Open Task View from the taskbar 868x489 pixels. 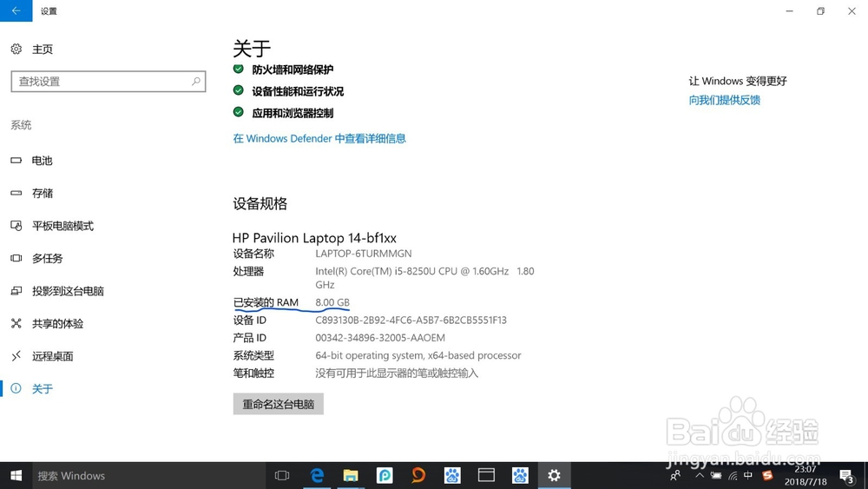[282, 476]
